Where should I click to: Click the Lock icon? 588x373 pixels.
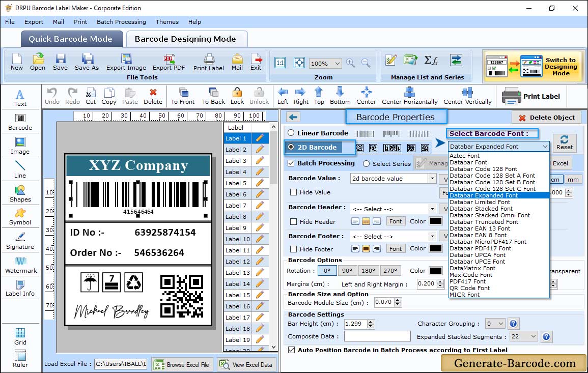click(237, 96)
